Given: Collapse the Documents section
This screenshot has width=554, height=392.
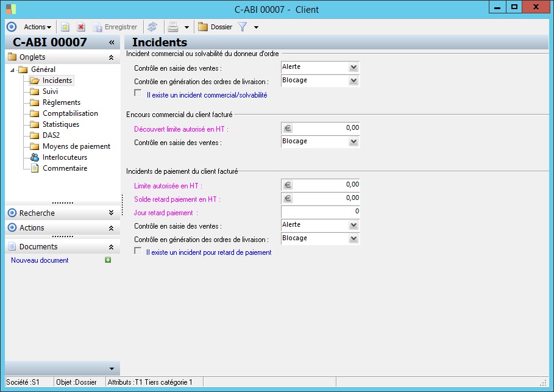Looking at the screenshot, I should tap(111, 247).
